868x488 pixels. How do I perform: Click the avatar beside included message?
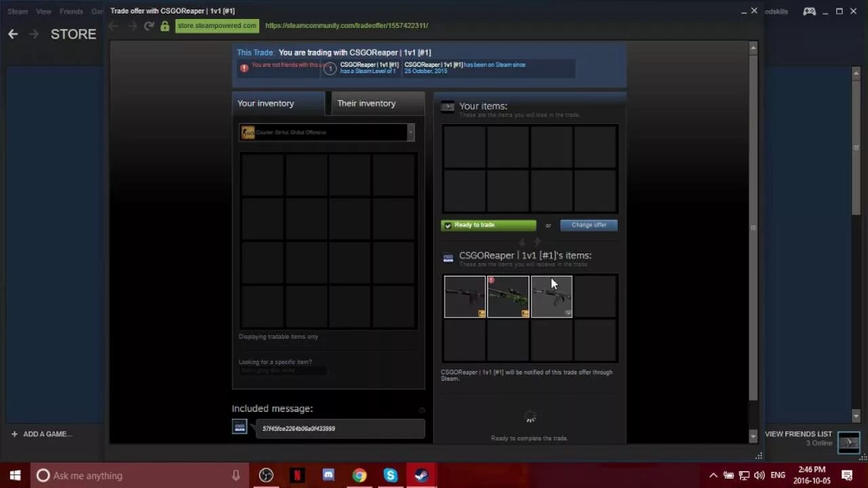pyautogui.click(x=239, y=426)
